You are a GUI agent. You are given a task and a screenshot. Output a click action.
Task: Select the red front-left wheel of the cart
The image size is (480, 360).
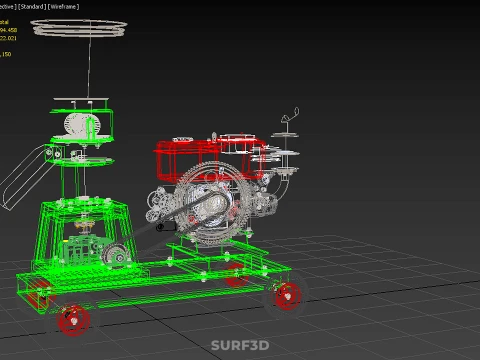tap(73, 319)
